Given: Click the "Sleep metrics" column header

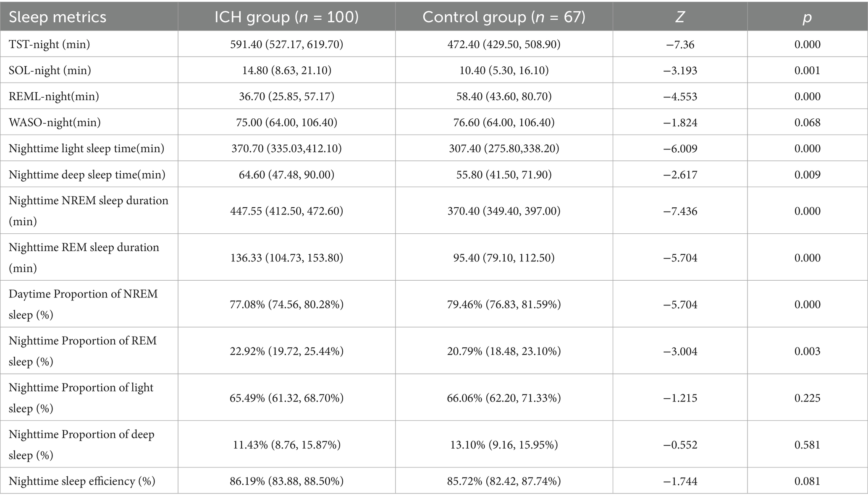Looking at the screenshot, I should pos(58,17).
